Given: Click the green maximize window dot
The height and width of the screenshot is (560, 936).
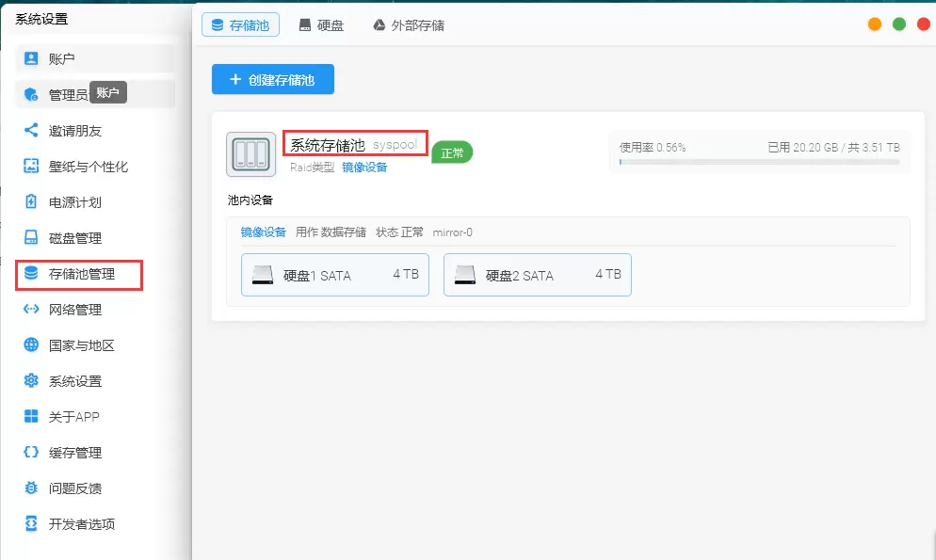Looking at the screenshot, I should [x=899, y=24].
